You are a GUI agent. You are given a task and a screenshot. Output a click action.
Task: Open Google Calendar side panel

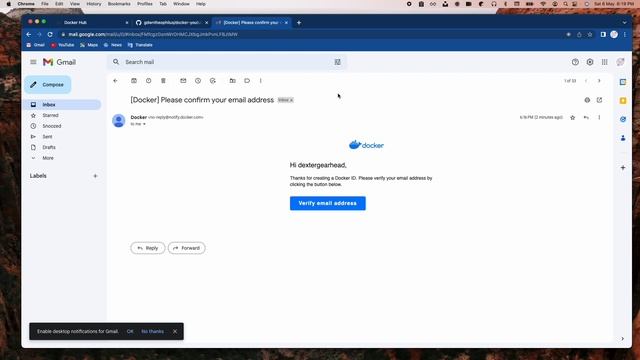[623, 82]
